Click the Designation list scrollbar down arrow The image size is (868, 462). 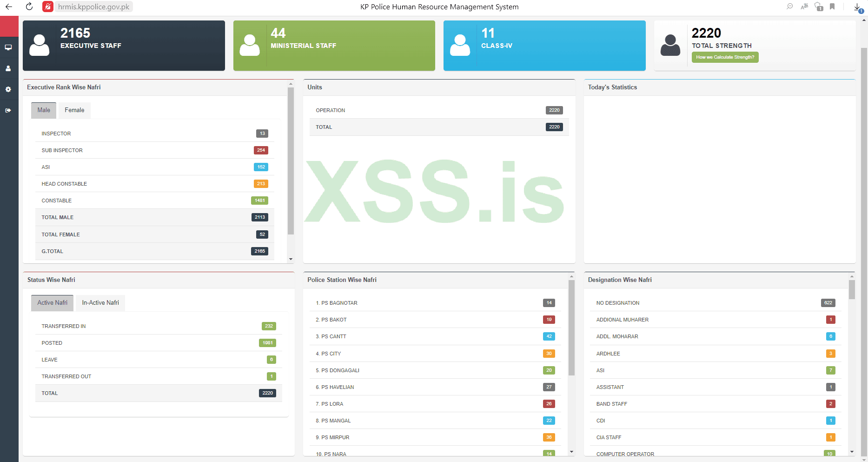(852, 452)
